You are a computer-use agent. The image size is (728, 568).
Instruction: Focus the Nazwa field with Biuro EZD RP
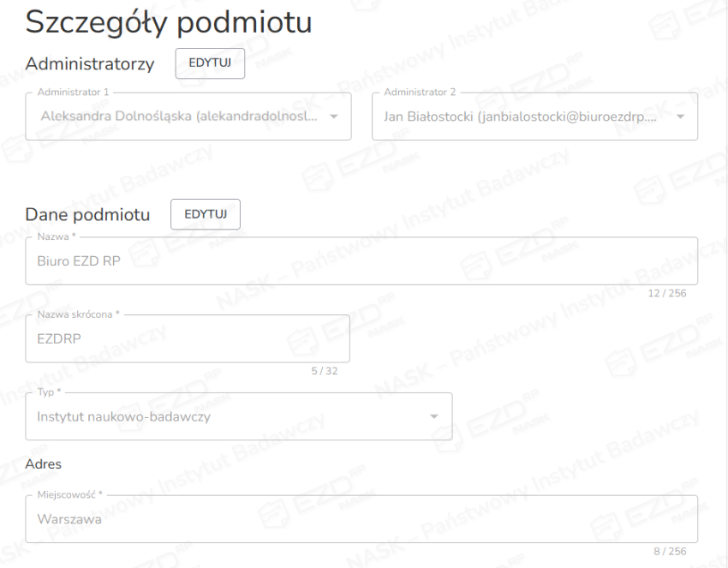361,261
